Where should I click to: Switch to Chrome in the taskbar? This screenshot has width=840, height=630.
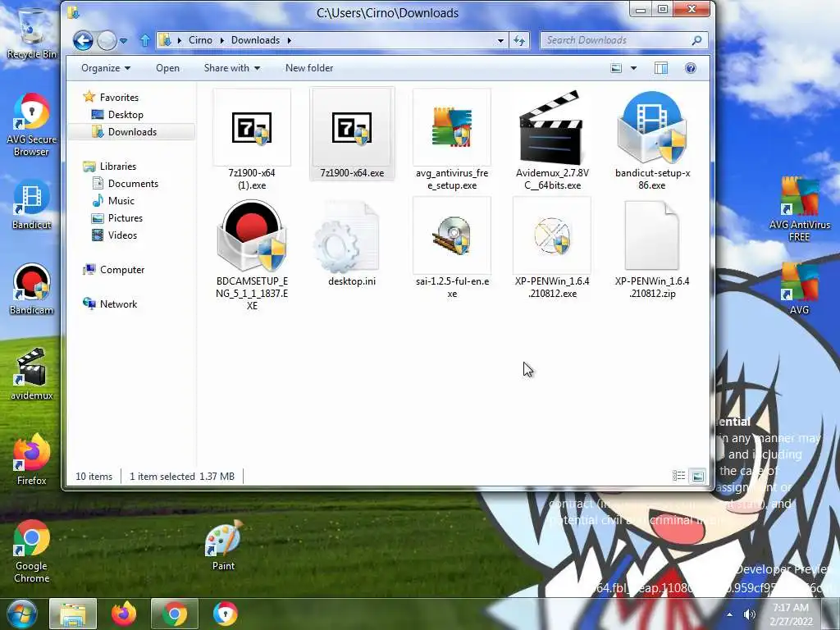coord(175,614)
